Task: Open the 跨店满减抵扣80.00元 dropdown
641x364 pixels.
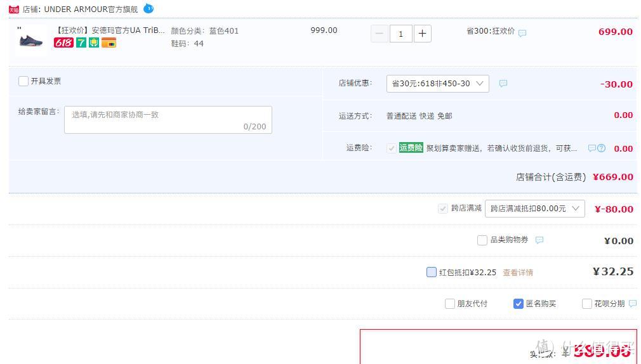Action: click(535, 209)
